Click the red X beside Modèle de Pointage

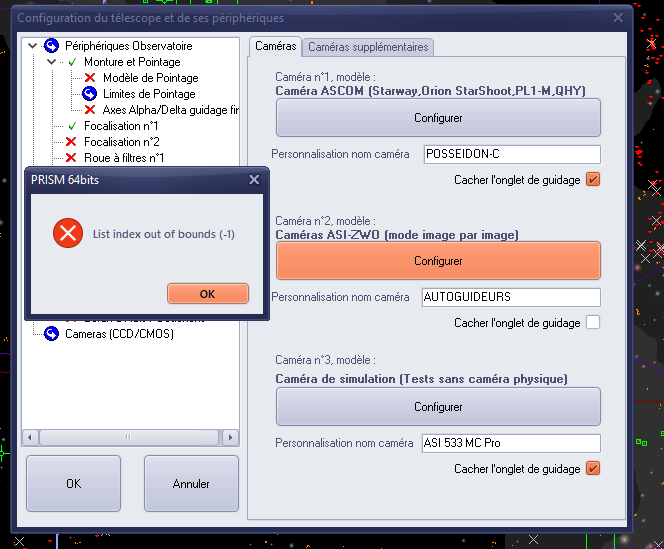tap(89, 78)
